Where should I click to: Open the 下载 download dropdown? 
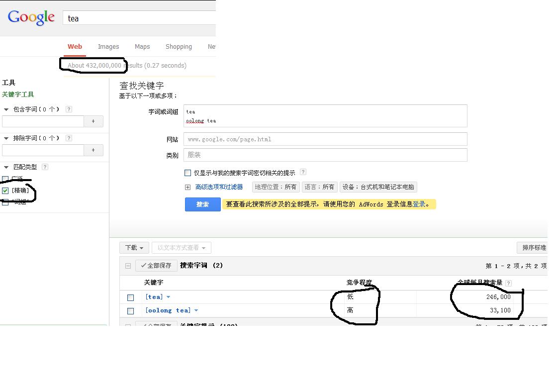click(134, 248)
